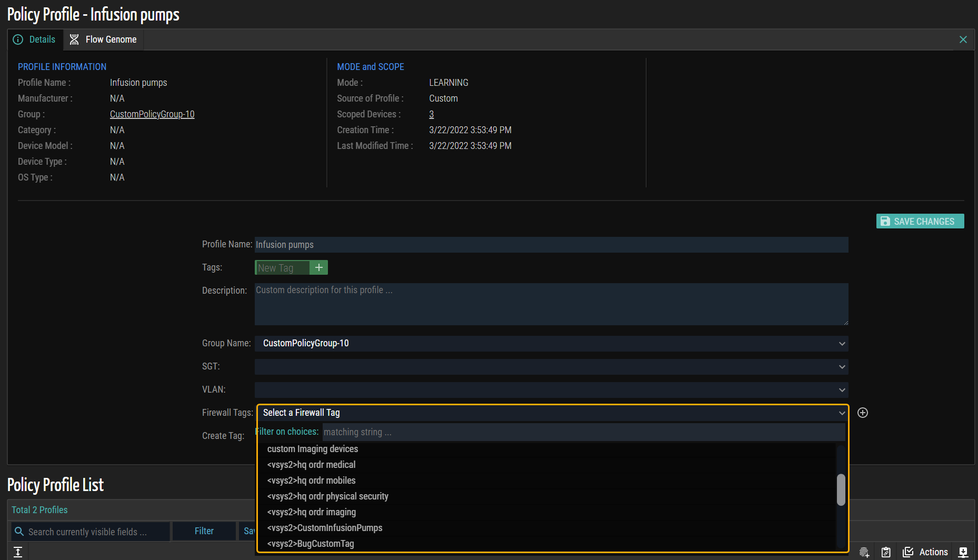Click the Description text area
The width and height of the screenshot is (978, 560).
(x=551, y=304)
